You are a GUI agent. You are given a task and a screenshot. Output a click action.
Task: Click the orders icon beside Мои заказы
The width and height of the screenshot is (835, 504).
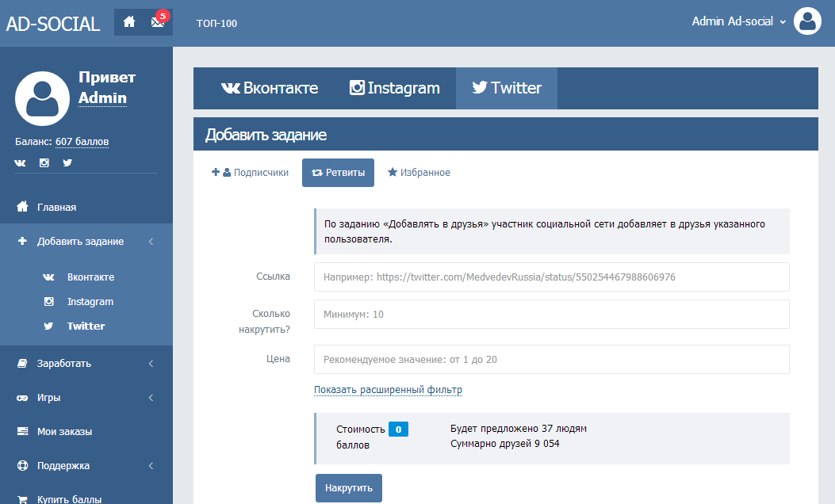[x=22, y=431]
